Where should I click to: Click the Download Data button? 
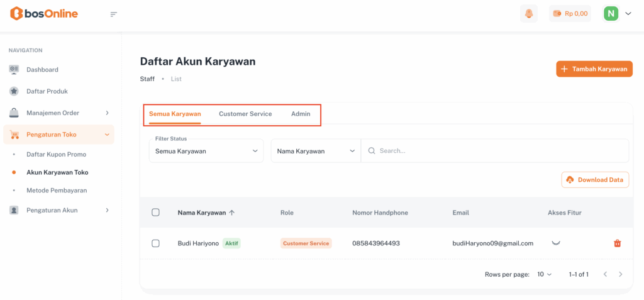tap(595, 180)
